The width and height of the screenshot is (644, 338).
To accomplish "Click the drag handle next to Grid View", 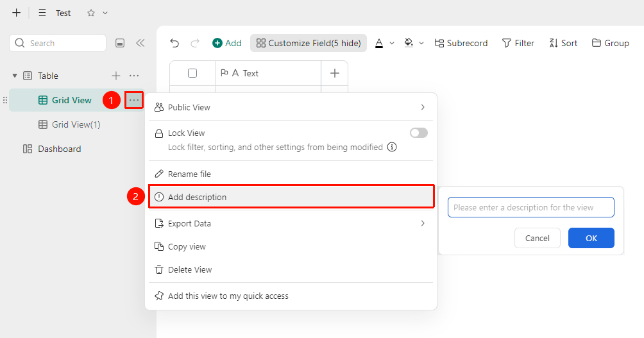I will coord(5,100).
